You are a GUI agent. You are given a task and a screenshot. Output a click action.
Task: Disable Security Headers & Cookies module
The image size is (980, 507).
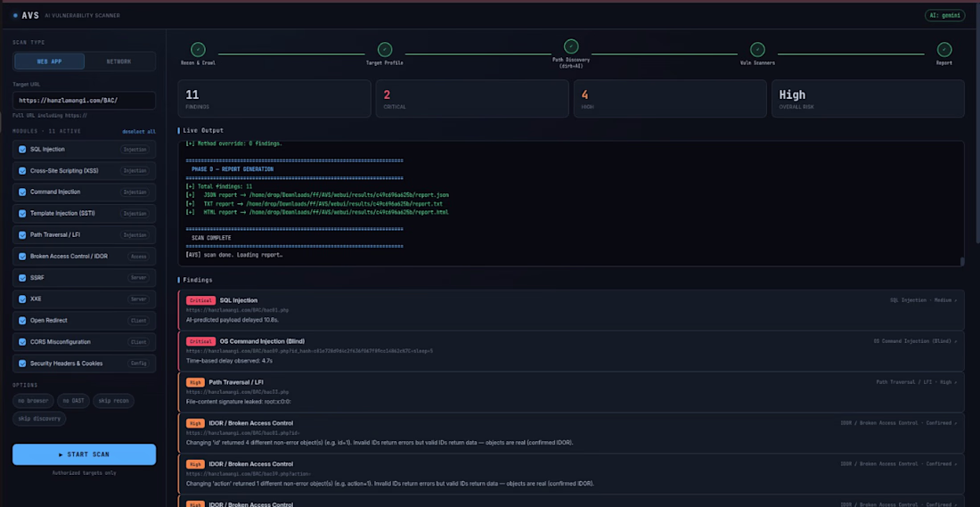pos(22,364)
